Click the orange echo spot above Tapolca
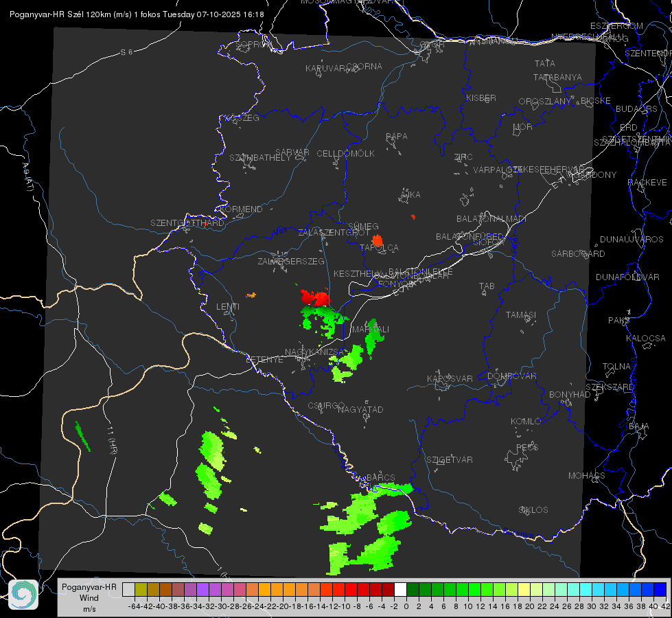This screenshot has height=618, width=672. (x=377, y=240)
